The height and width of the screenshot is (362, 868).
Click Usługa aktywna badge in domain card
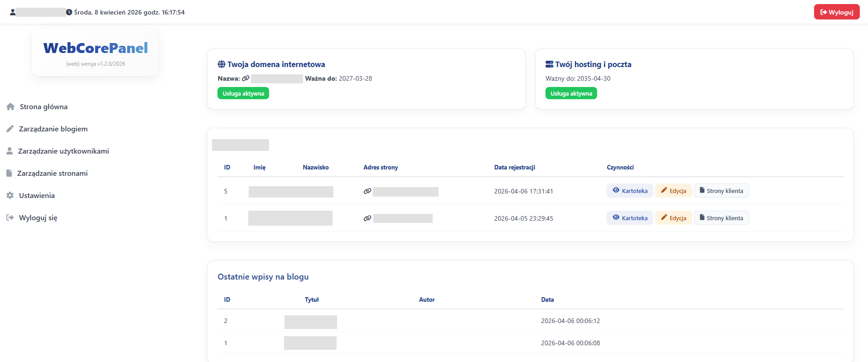click(x=243, y=93)
